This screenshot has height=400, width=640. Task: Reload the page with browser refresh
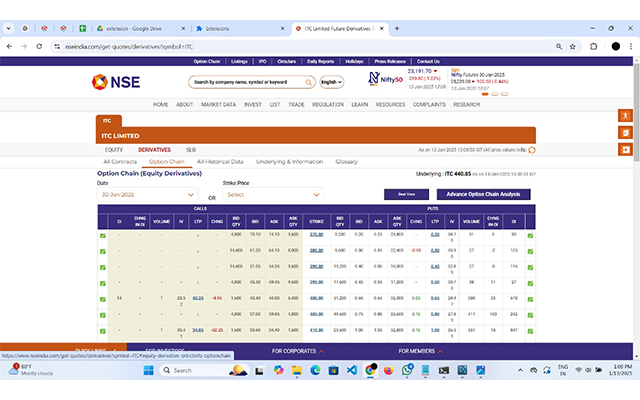pyautogui.click(x=39, y=47)
